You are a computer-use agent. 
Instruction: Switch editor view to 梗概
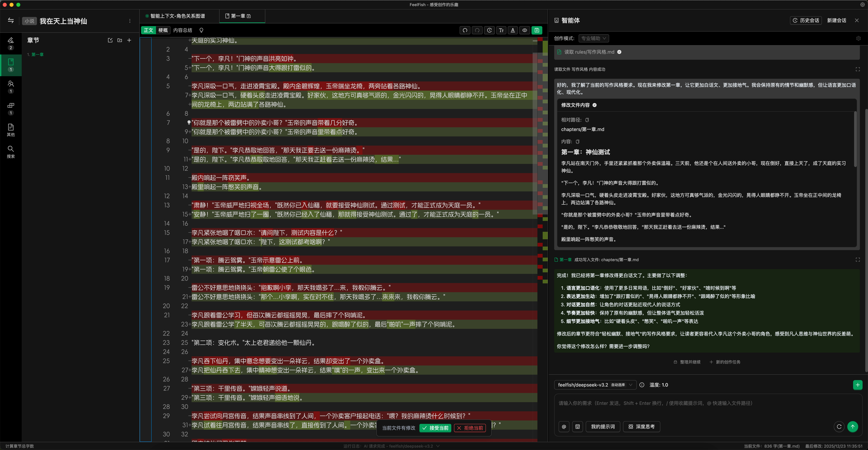click(x=163, y=30)
